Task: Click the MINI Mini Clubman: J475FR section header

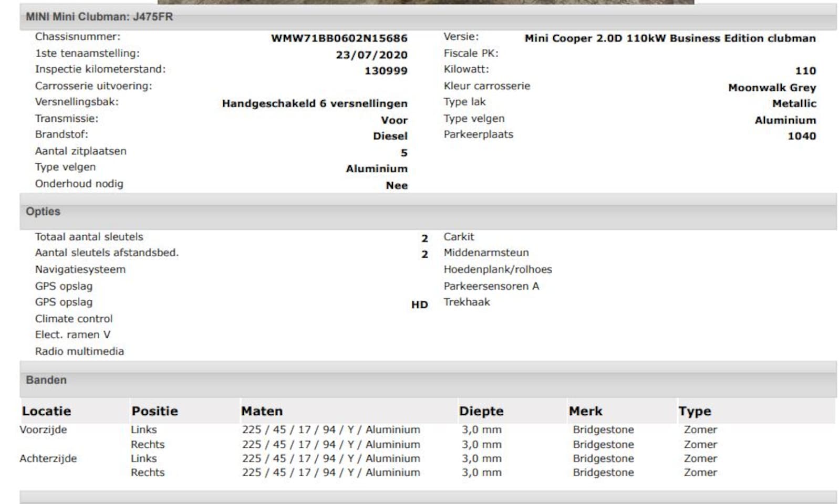Action: [99, 17]
